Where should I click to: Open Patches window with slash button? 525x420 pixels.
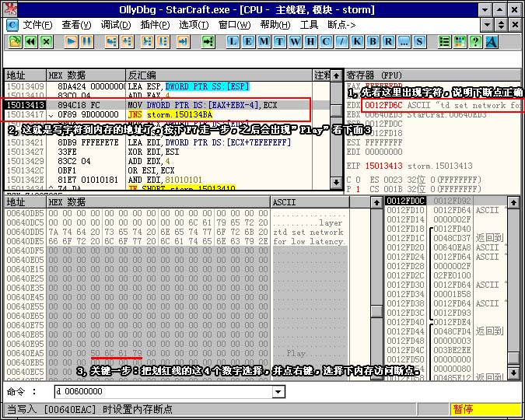tap(342, 42)
